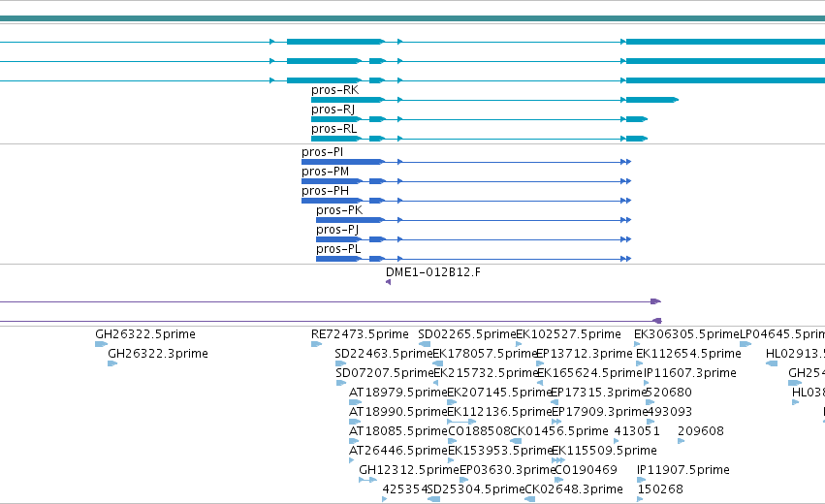Screen dimensions: 825x504
Task: Click the EK178057.5prime EST label
Action: click(484, 354)
